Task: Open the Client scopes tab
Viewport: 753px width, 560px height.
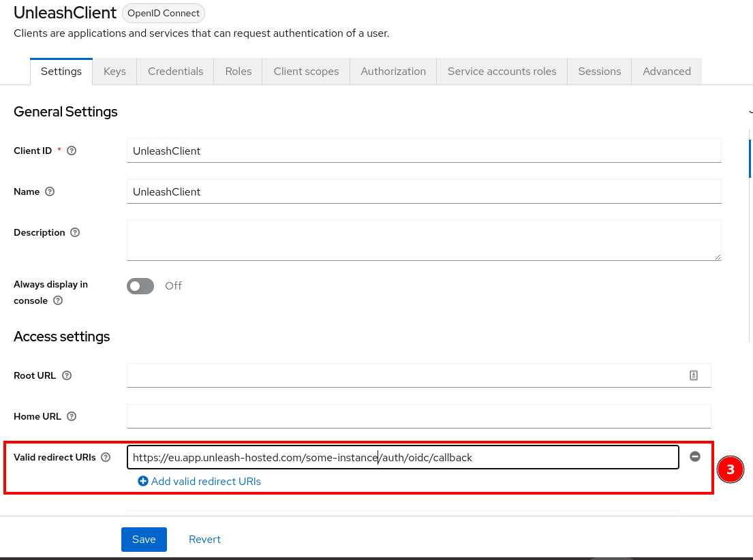Action: coord(305,71)
